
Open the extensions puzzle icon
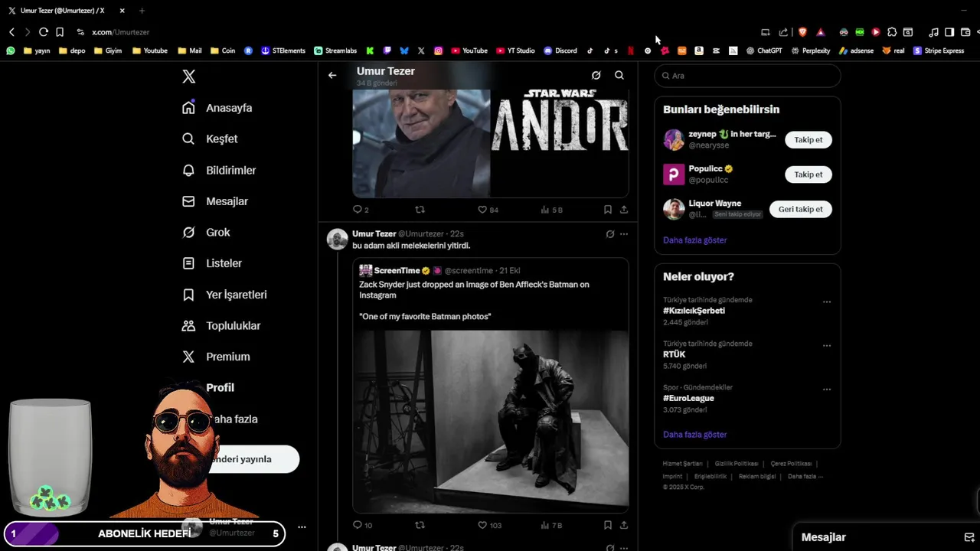coord(892,32)
